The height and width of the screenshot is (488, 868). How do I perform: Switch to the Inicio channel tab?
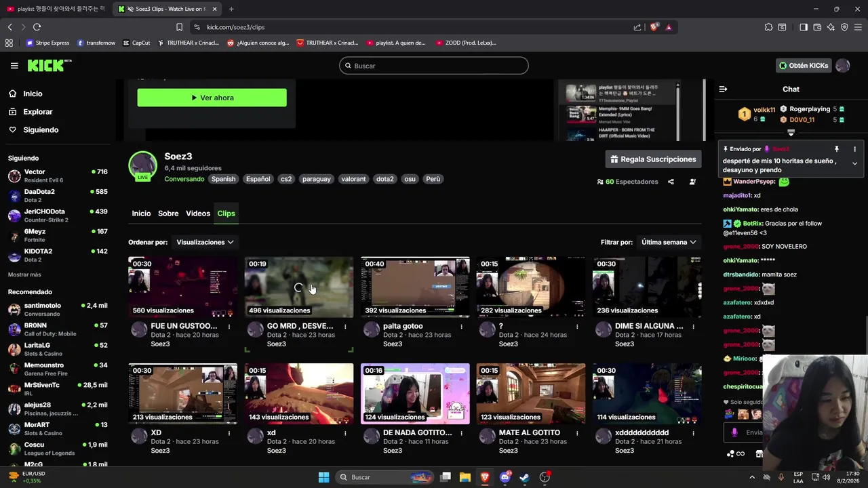tap(141, 213)
